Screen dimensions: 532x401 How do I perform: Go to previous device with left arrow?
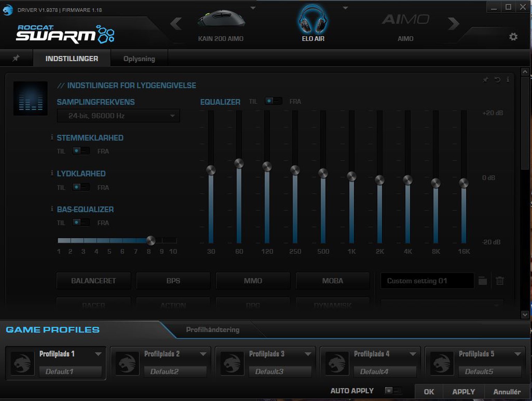(176, 24)
